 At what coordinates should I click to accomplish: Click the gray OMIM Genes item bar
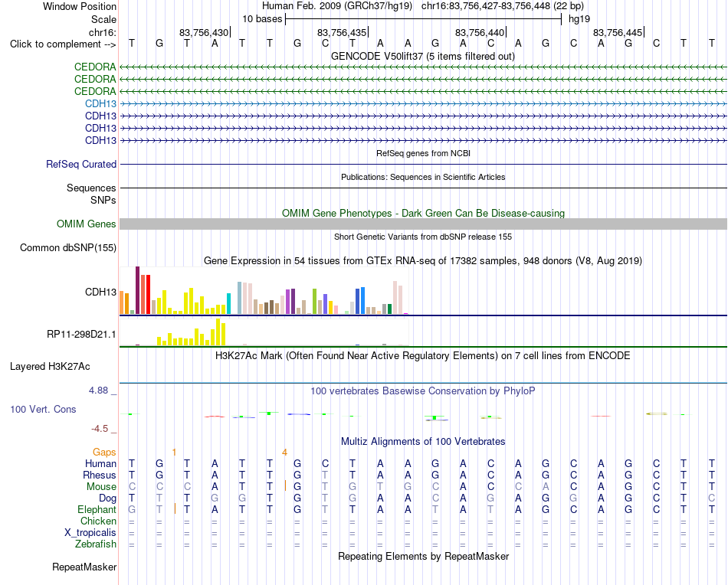(x=423, y=224)
